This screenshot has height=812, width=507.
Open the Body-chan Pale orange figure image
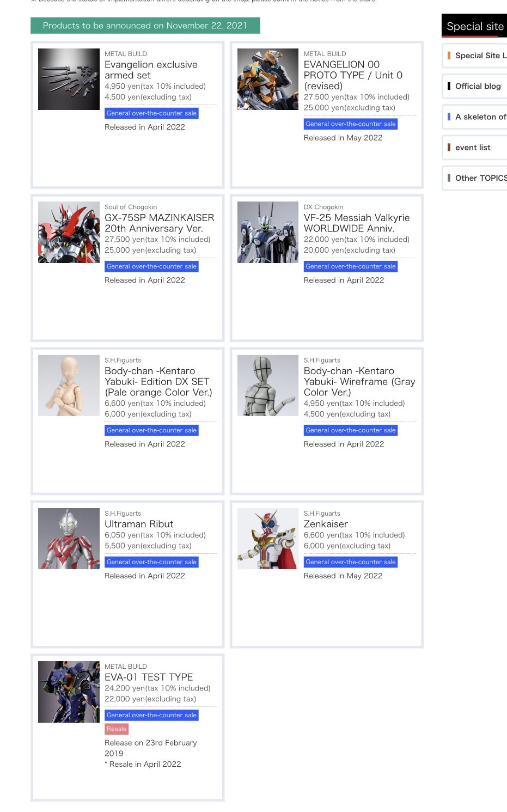tap(69, 386)
